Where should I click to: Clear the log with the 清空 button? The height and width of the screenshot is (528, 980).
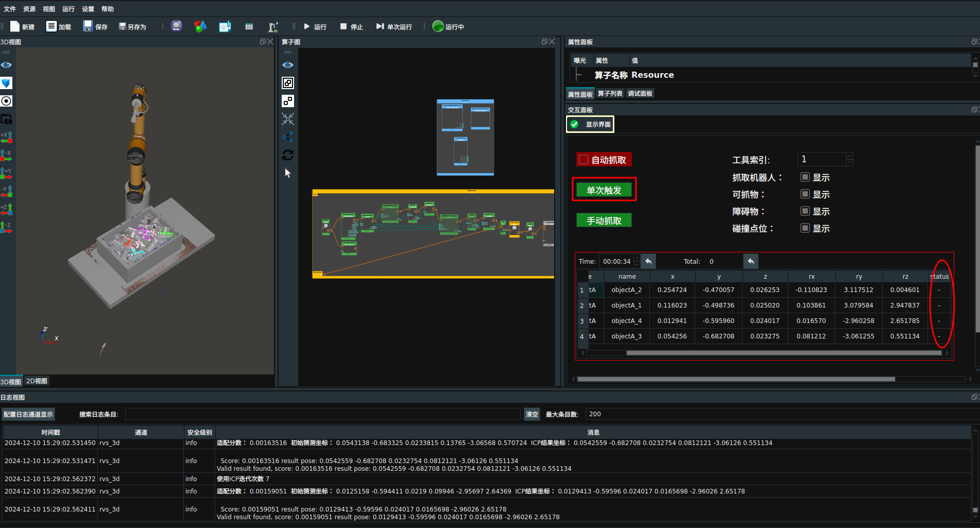532,414
